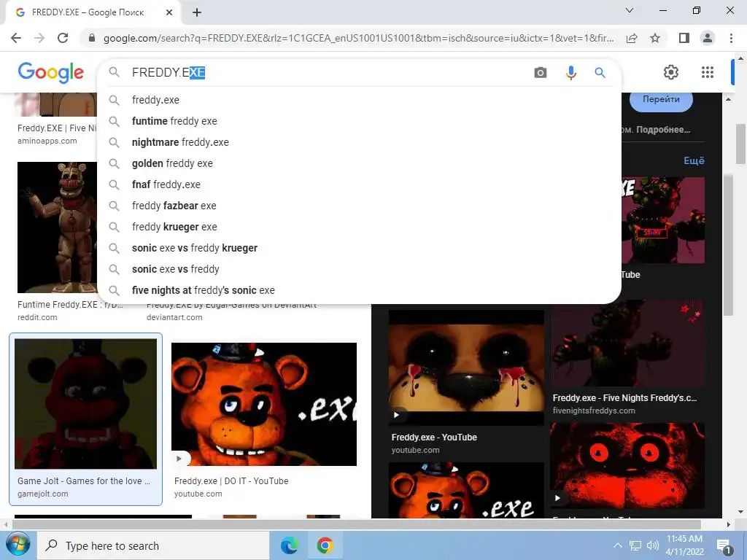Viewport: 747px width, 560px height.
Task: Choose suggestion "sonic exe vs freddy"
Action: click(359, 269)
